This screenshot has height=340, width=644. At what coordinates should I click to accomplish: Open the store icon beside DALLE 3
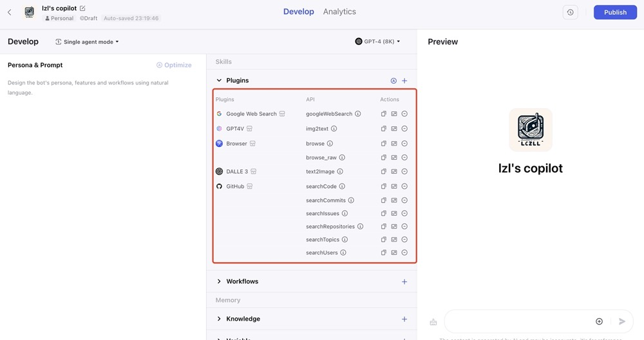coord(253,171)
